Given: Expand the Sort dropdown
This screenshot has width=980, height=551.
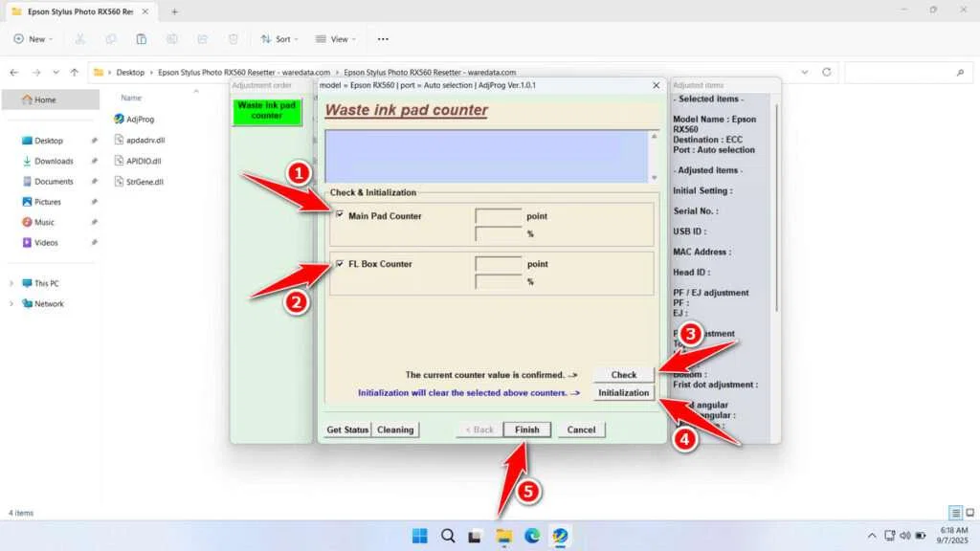Looking at the screenshot, I should tap(278, 39).
